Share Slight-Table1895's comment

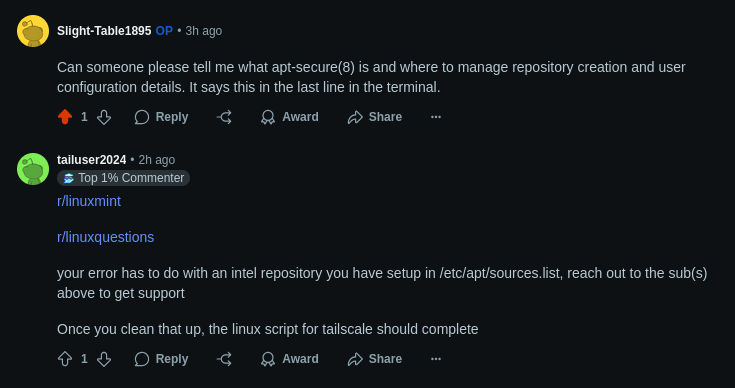click(x=375, y=117)
